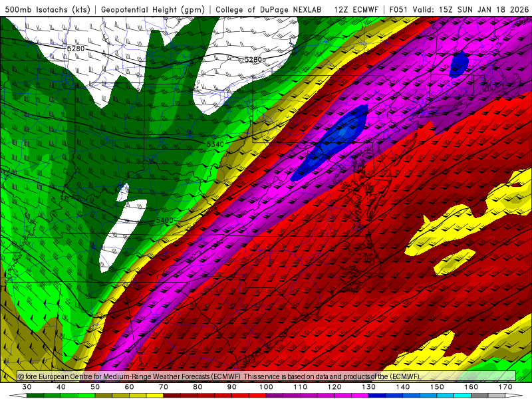532x399 pixels.
Task: Click the 100 value on color scale
Action: coord(267,387)
